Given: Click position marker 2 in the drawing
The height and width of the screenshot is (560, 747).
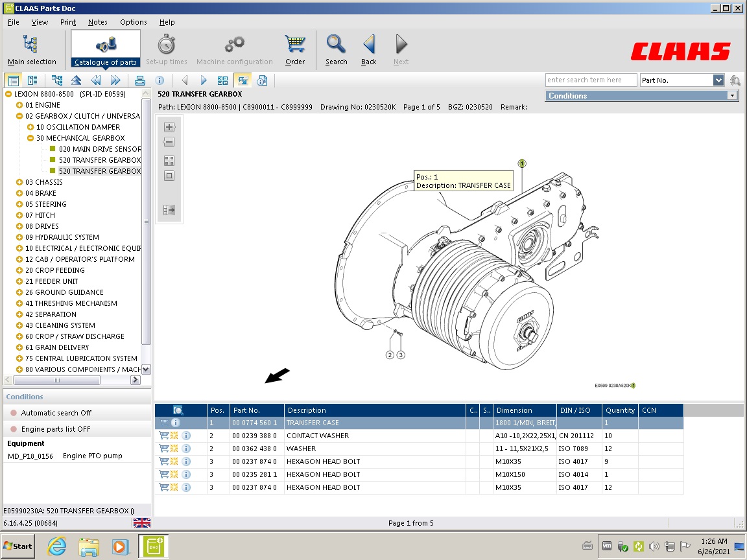Looking at the screenshot, I should click(390, 355).
